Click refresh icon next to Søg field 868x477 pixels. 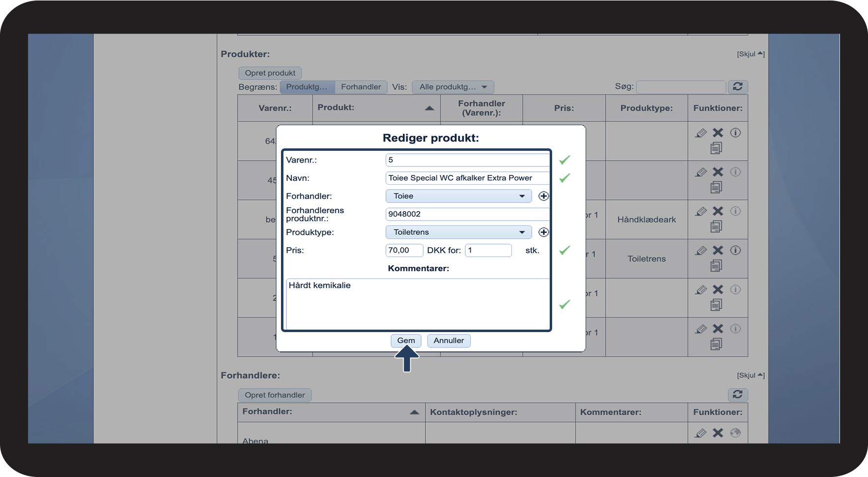(x=737, y=87)
